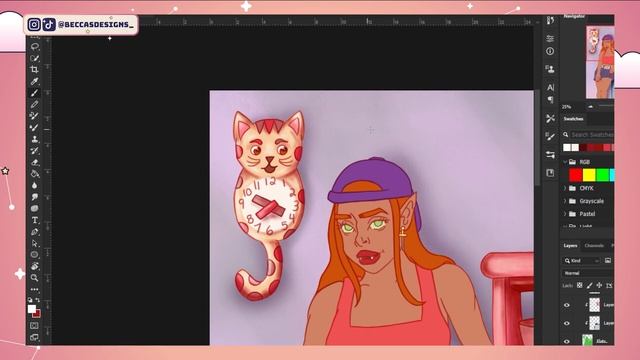Open the Clone Source panel icon
The image size is (640, 360).
550,69
